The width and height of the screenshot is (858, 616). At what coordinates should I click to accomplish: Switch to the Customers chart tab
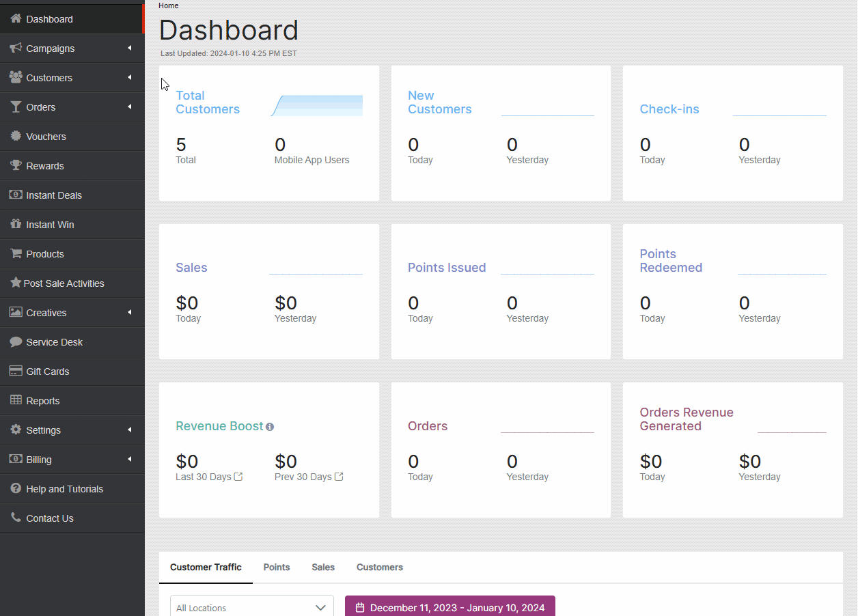[380, 567]
